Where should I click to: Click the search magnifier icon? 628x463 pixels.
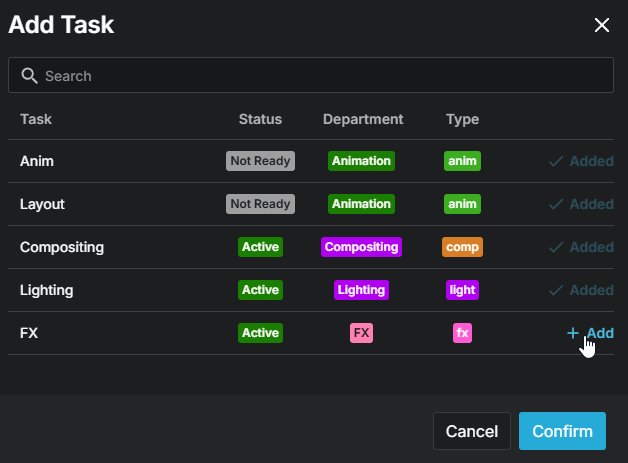pos(29,76)
